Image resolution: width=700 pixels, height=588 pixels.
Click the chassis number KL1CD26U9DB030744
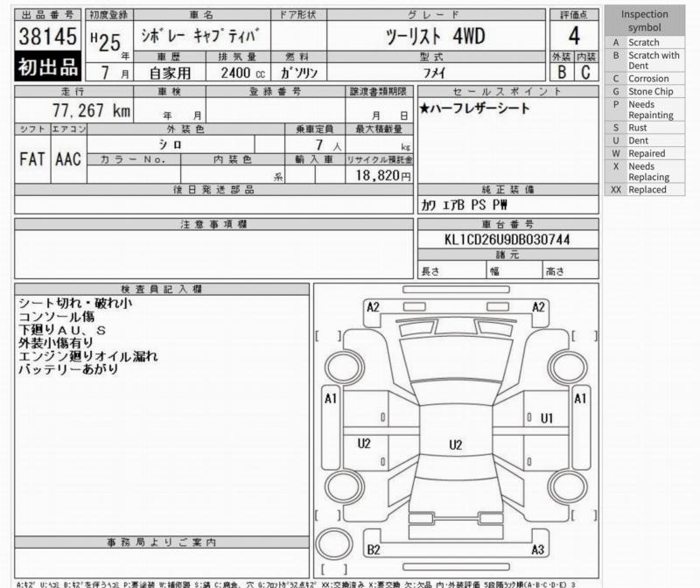508,239
